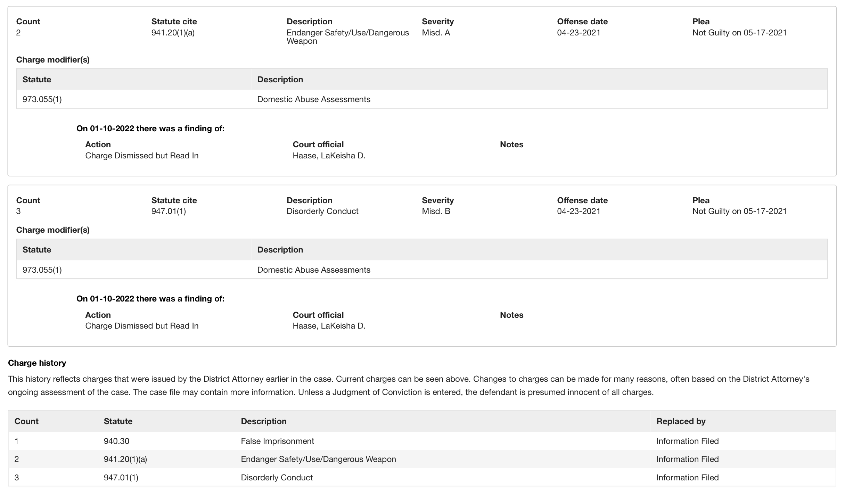
Task: Click statute cite 947.01(1) in Count 3
Action: (169, 211)
